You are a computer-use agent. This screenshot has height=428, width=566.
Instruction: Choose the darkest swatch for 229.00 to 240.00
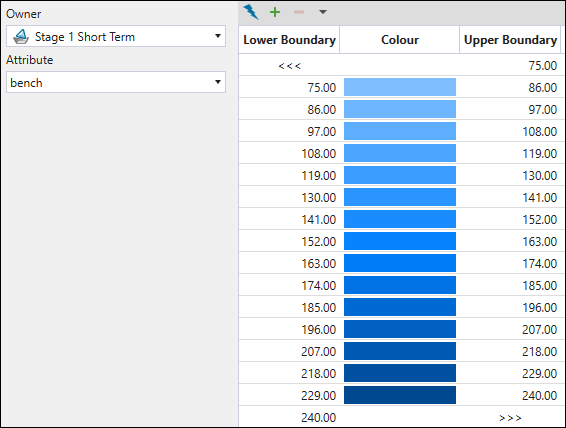pos(400,395)
